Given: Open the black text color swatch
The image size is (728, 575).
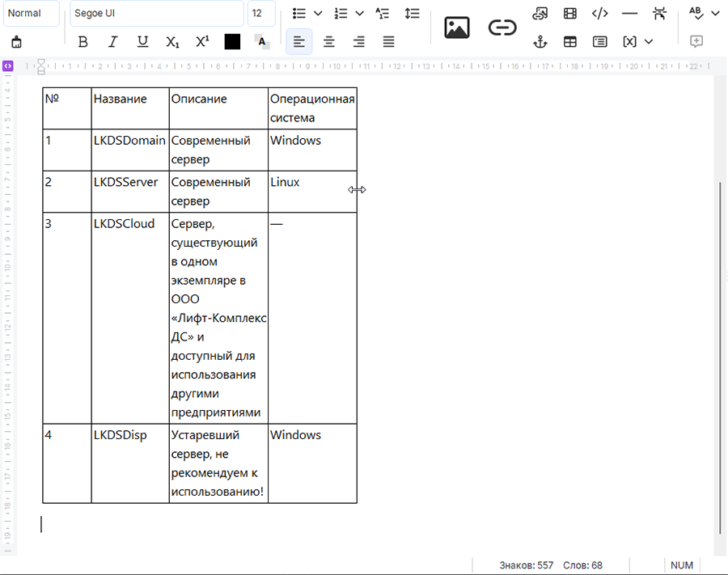Looking at the screenshot, I should pos(232,42).
